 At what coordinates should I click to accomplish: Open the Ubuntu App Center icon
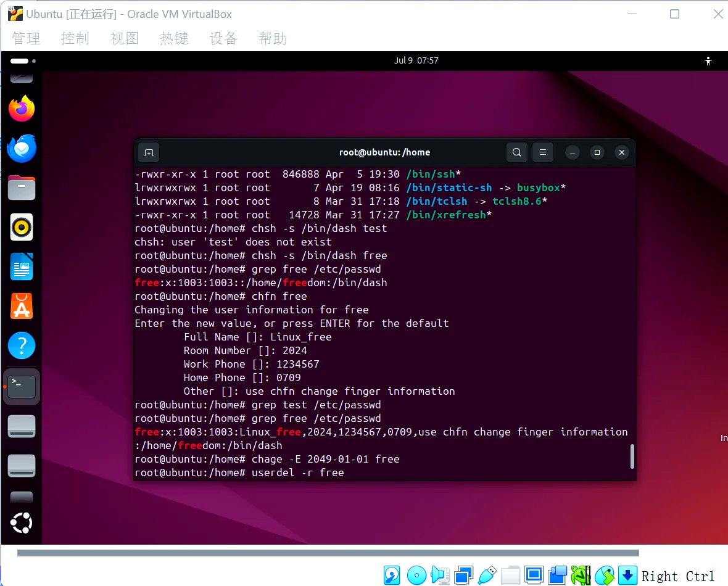(x=22, y=307)
